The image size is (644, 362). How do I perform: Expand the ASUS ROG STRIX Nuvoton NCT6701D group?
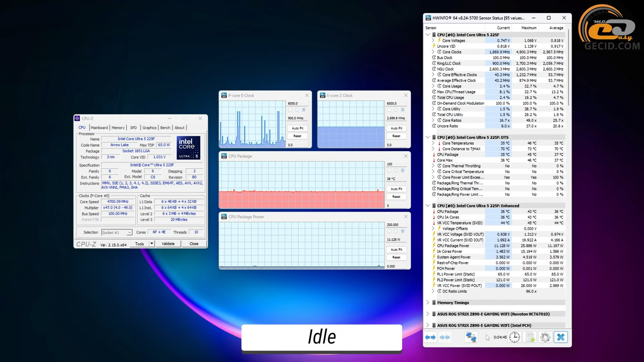click(428, 314)
